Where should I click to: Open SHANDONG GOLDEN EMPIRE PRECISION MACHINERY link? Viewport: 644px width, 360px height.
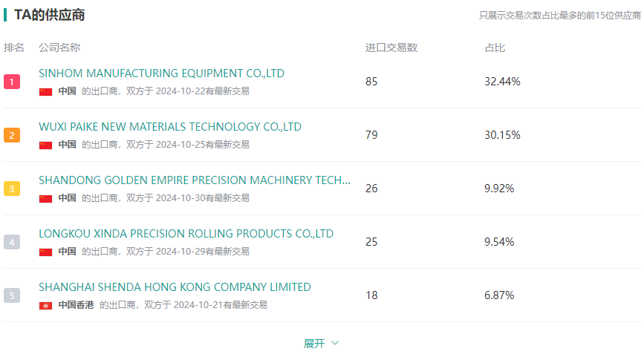tap(195, 180)
